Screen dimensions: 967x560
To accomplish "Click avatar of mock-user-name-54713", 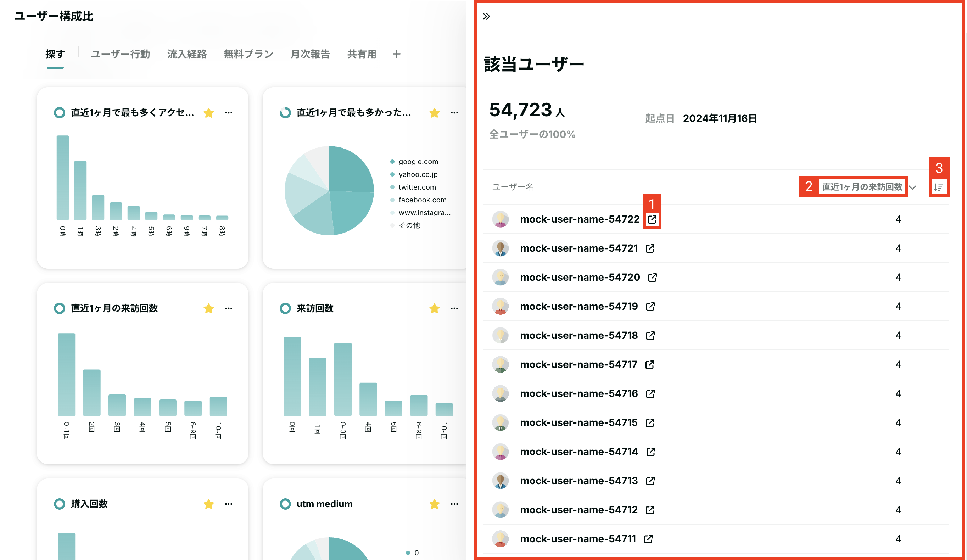I will tap(501, 481).
